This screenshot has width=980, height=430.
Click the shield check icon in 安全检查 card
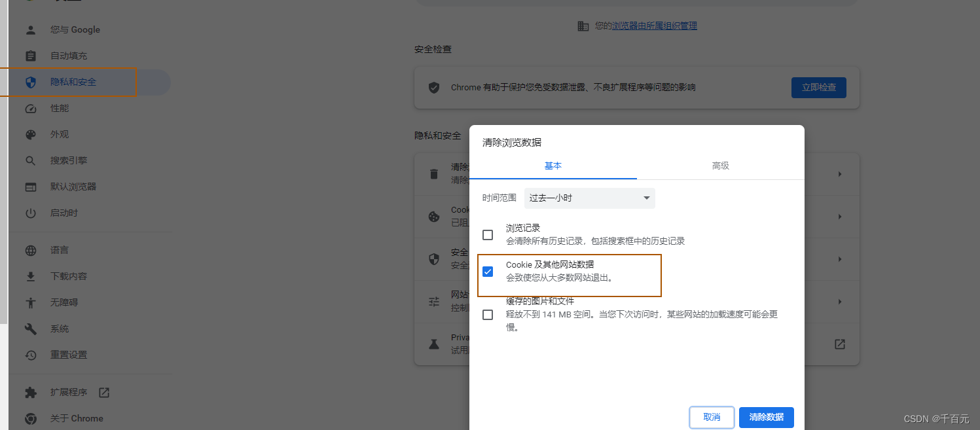point(433,87)
